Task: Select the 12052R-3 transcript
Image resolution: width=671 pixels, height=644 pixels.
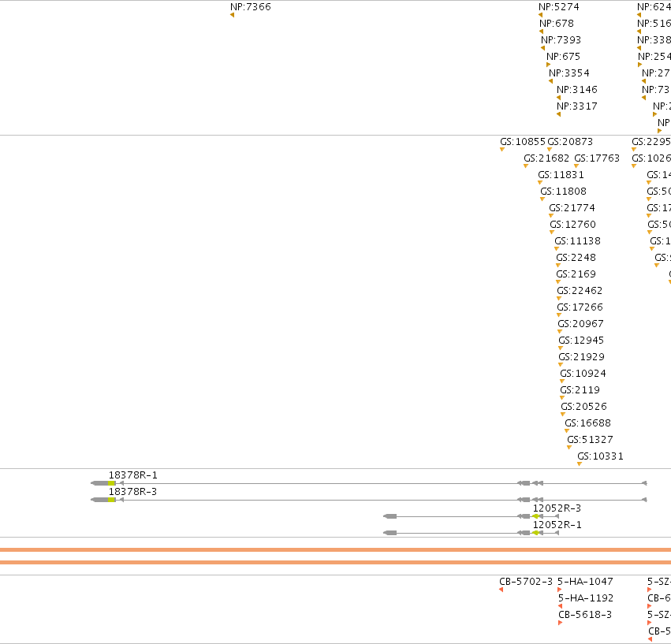Action: coord(472,516)
